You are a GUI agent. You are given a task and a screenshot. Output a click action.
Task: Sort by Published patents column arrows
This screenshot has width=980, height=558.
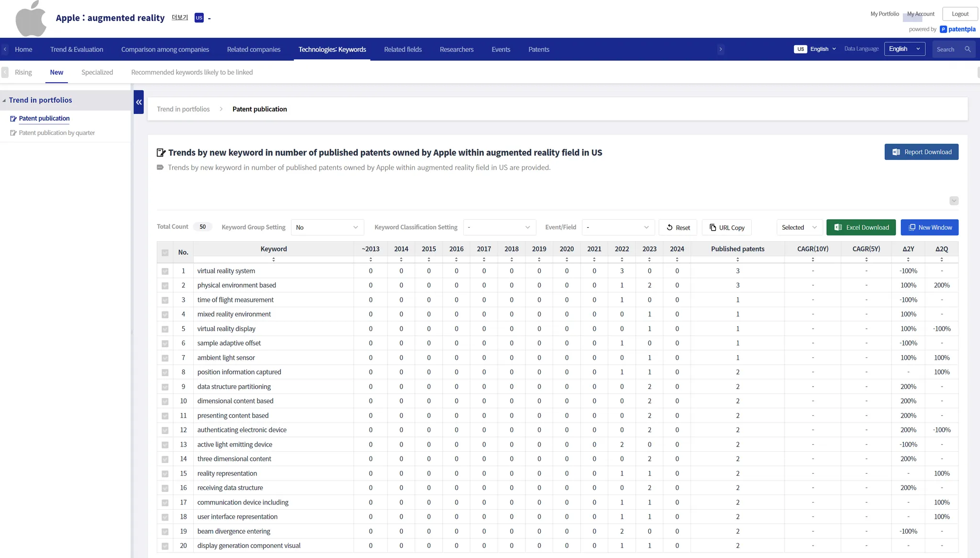pos(737,259)
